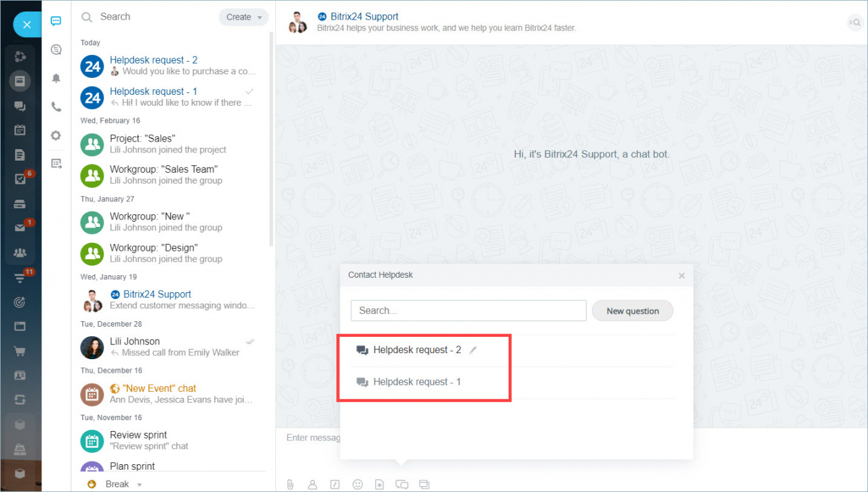Open the workgroups people icon in left menu

coord(20,253)
